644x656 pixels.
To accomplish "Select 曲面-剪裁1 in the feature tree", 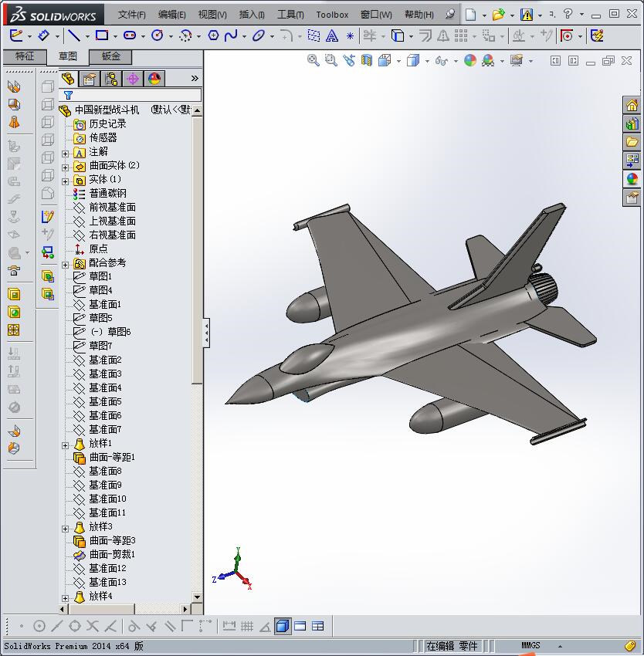I will (x=112, y=554).
